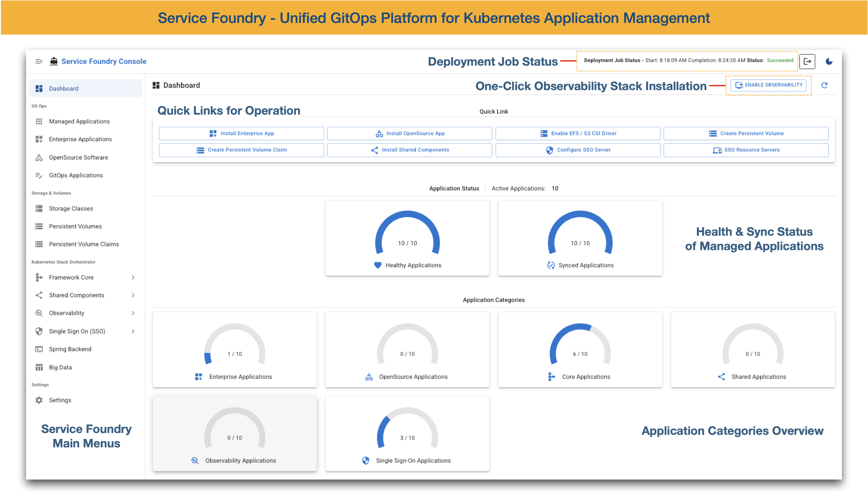Image resolution: width=868 pixels, height=493 pixels.
Task: Collapse the sidebar with the hamburger toggle
Action: click(39, 61)
